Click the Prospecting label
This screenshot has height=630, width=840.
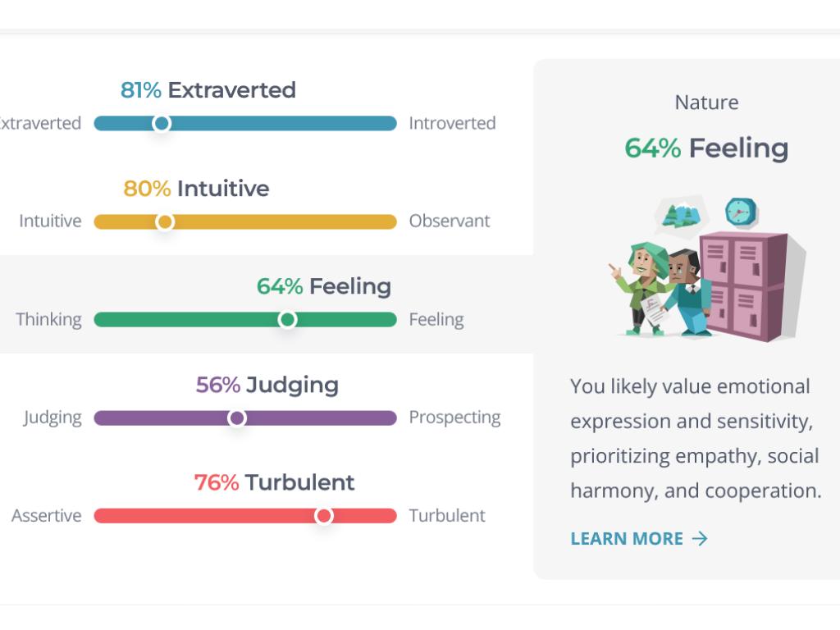point(454,418)
